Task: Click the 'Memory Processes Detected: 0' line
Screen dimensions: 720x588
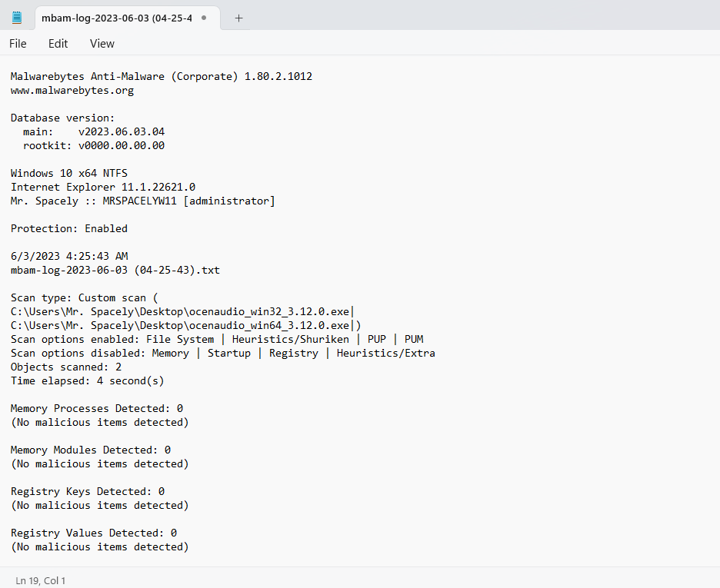Action: pos(97,408)
